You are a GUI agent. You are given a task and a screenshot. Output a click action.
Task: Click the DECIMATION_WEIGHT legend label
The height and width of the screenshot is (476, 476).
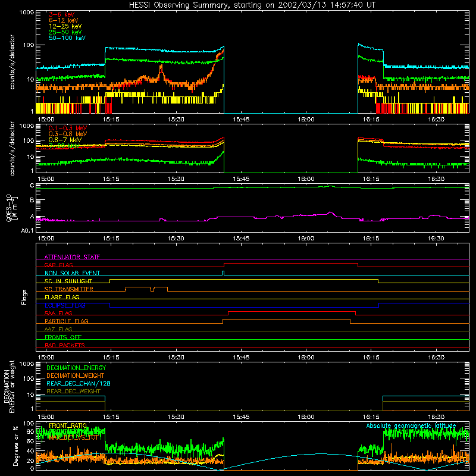coord(76,376)
